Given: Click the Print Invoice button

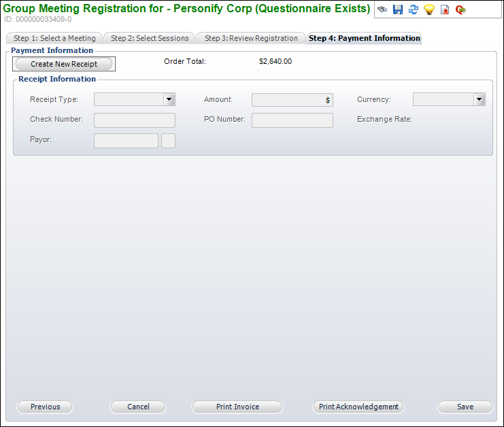Looking at the screenshot, I should (237, 407).
